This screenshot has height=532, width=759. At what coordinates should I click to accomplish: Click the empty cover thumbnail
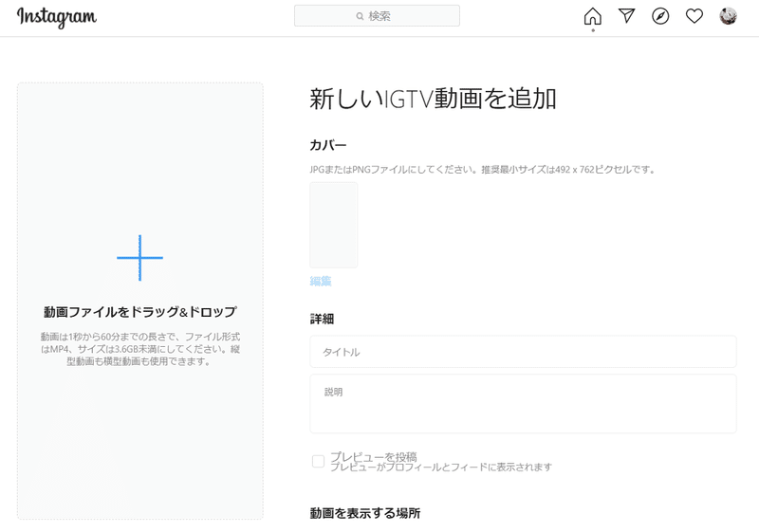click(x=334, y=225)
